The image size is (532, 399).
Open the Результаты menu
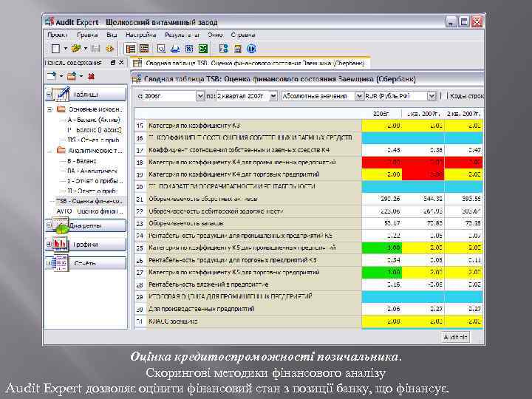coord(183,35)
